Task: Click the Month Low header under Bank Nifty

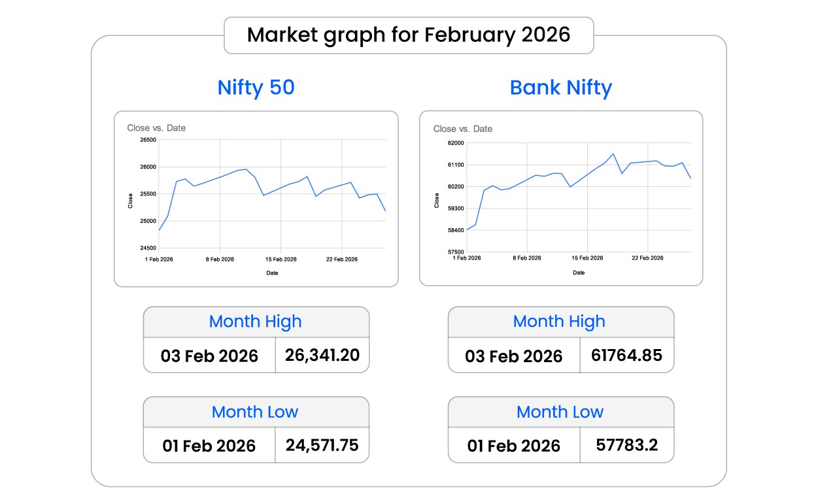Action: point(560,412)
